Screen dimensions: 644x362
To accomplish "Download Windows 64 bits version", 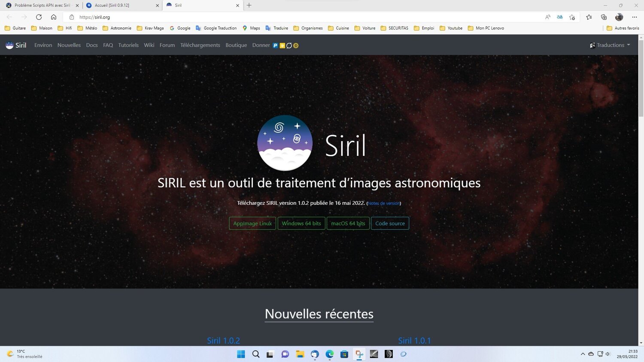I will (301, 223).
